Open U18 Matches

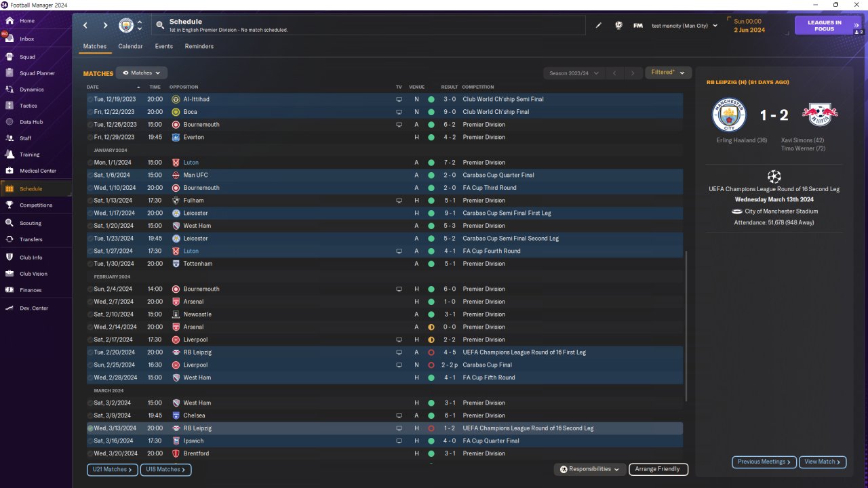click(x=165, y=469)
